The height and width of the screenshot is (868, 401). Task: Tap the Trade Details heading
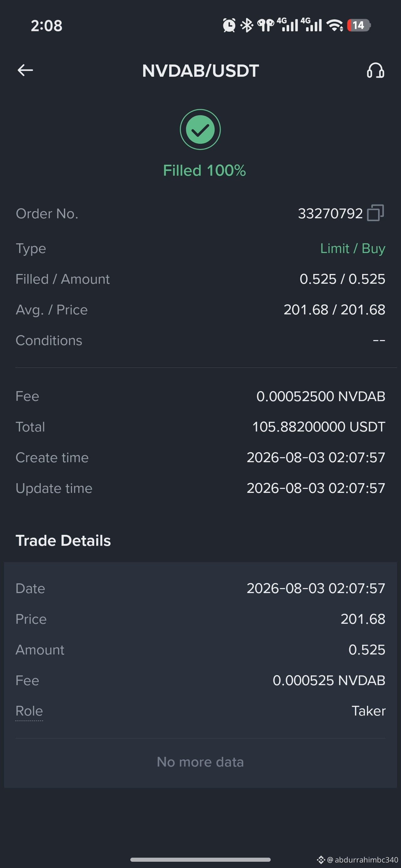pyautogui.click(x=63, y=540)
